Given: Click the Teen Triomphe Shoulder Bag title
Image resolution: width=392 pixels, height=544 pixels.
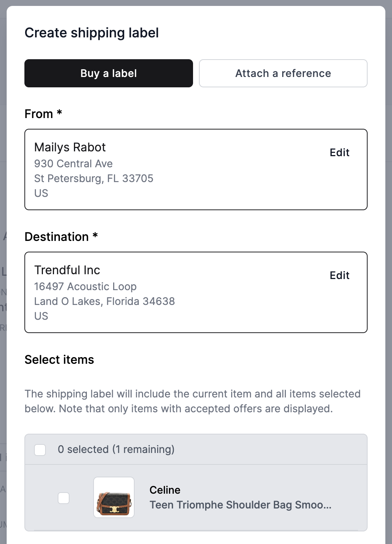Looking at the screenshot, I should click(240, 505).
